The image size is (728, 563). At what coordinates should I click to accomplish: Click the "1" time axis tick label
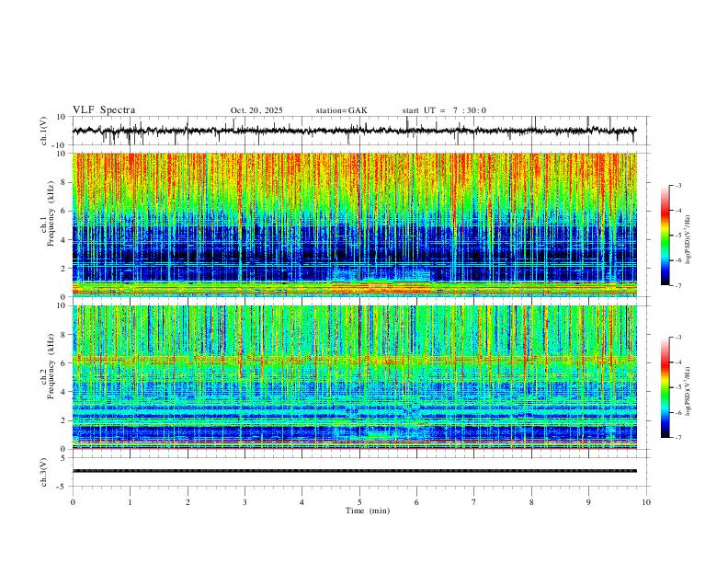(130, 501)
